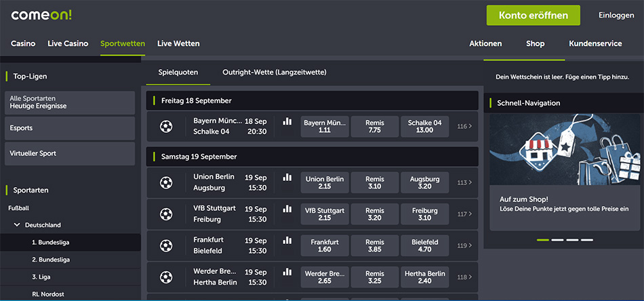
Task: Open the Esports category
Action: pos(70,128)
